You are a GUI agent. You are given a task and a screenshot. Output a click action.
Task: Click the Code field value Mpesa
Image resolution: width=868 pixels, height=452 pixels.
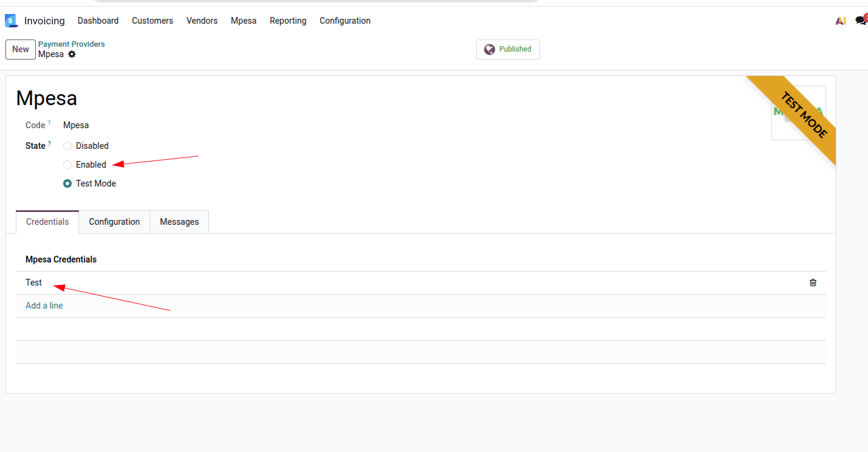(76, 125)
